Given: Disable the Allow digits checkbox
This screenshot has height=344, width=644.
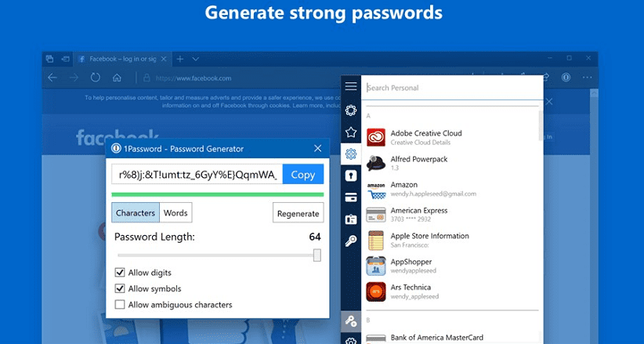Looking at the screenshot, I should [120, 273].
